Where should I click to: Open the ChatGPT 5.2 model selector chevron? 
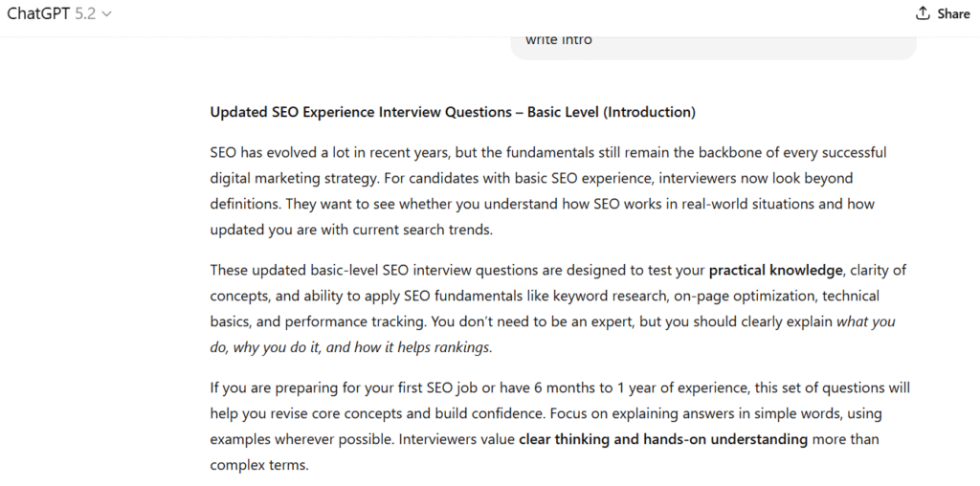tap(106, 14)
